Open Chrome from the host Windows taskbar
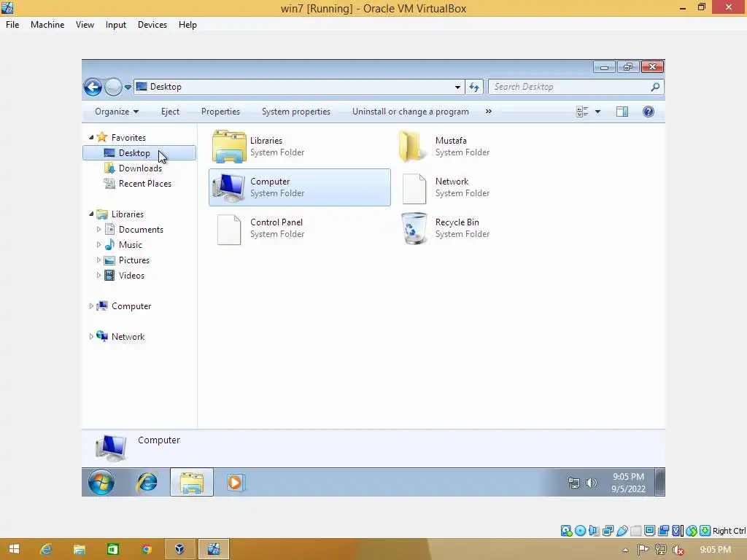 [x=146, y=549]
